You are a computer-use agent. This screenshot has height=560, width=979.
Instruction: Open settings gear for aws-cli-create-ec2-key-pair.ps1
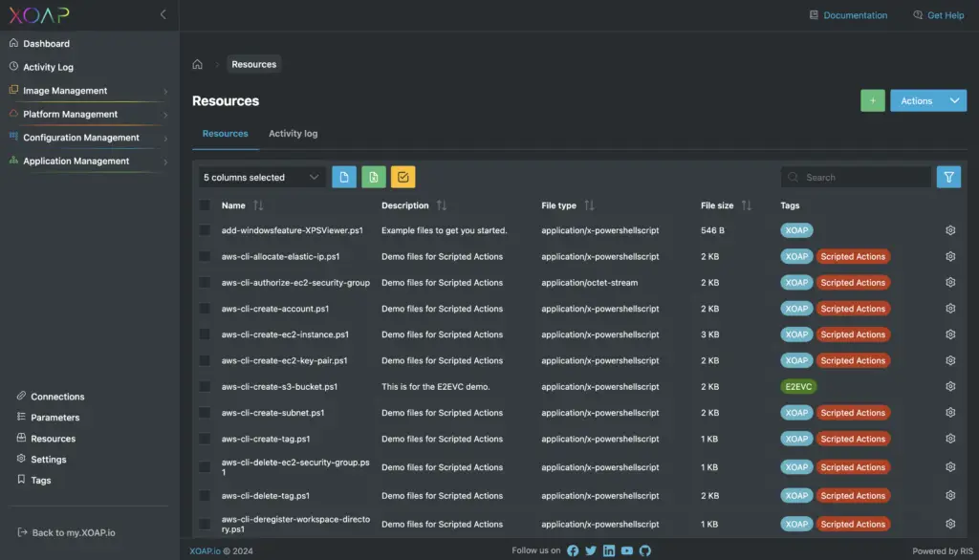pyautogui.click(x=950, y=361)
